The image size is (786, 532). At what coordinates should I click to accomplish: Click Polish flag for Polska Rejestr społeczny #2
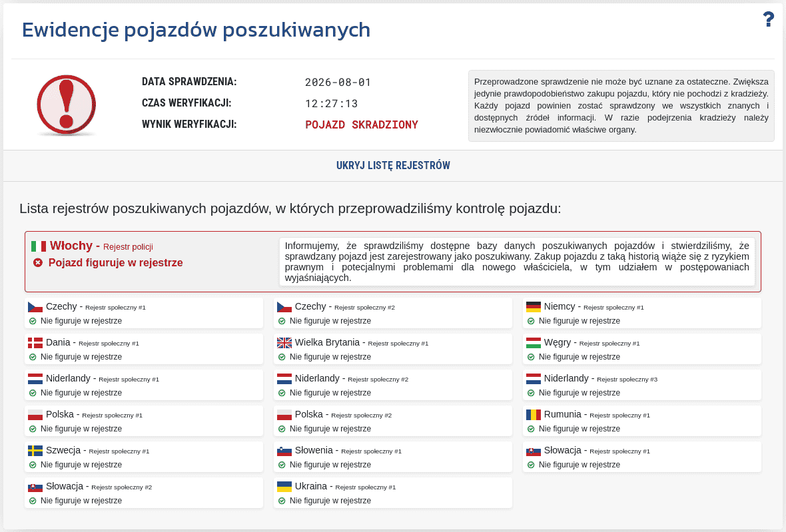(x=284, y=415)
